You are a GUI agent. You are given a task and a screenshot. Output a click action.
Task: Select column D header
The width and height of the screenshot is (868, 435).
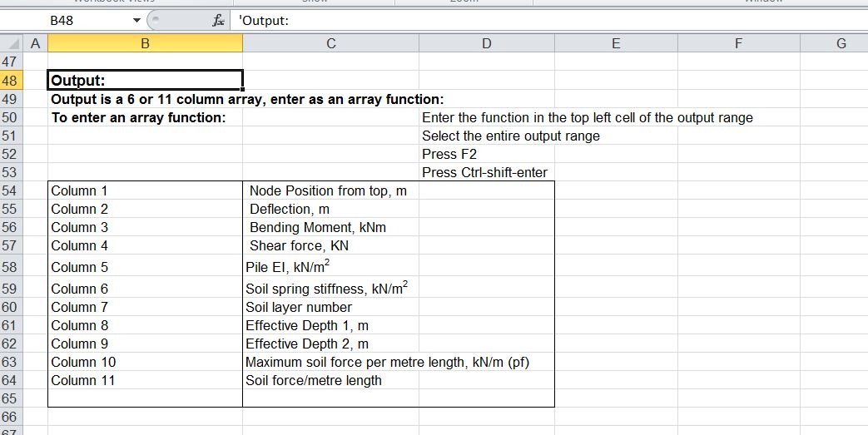click(486, 44)
